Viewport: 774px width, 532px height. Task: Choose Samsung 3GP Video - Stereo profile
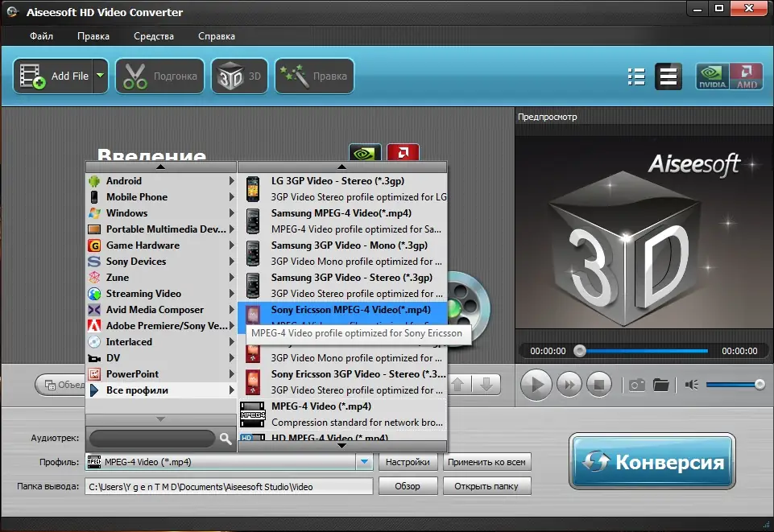click(342, 286)
